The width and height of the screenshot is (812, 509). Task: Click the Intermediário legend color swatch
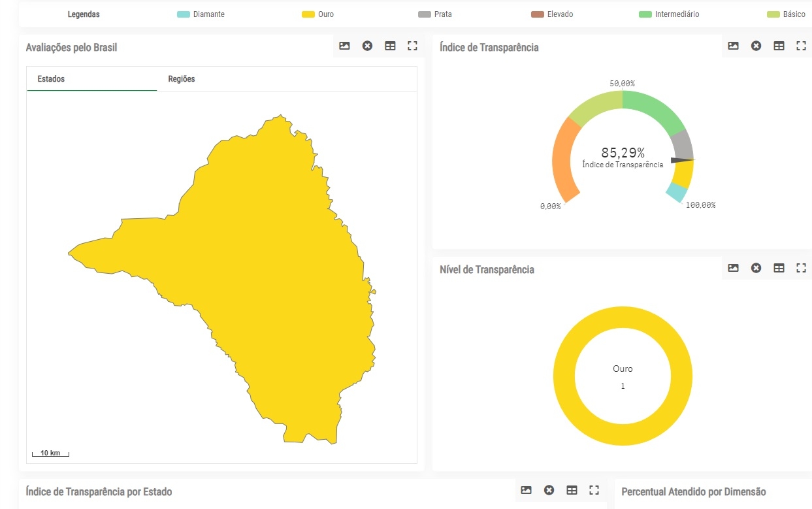pyautogui.click(x=645, y=14)
